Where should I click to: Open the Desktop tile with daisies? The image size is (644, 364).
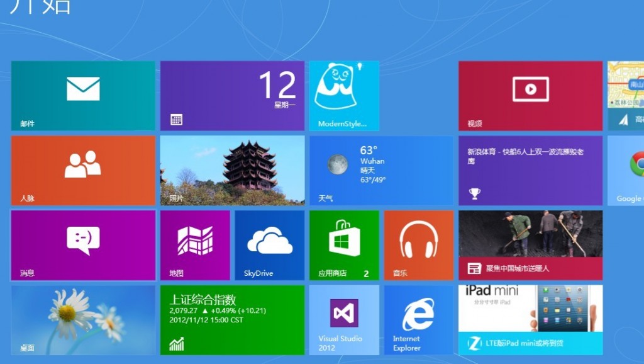(83, 320)
